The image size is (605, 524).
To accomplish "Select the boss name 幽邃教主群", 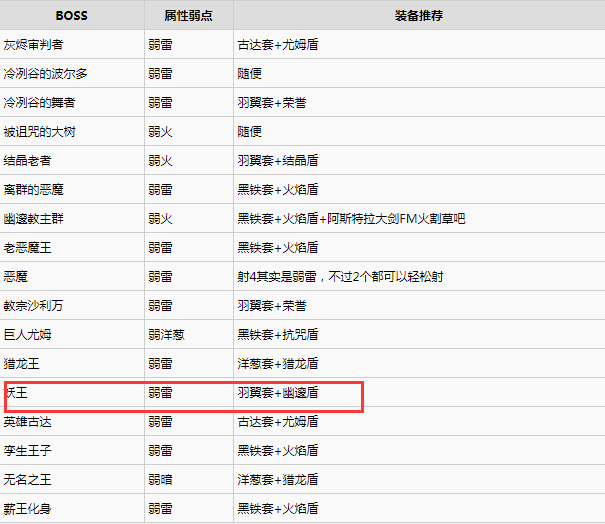I will click(x=34, y=219).
